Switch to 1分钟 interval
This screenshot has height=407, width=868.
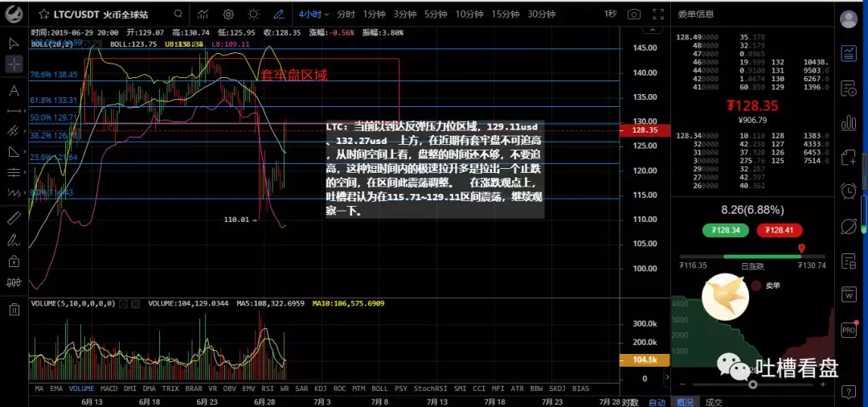tap(375, 14)
